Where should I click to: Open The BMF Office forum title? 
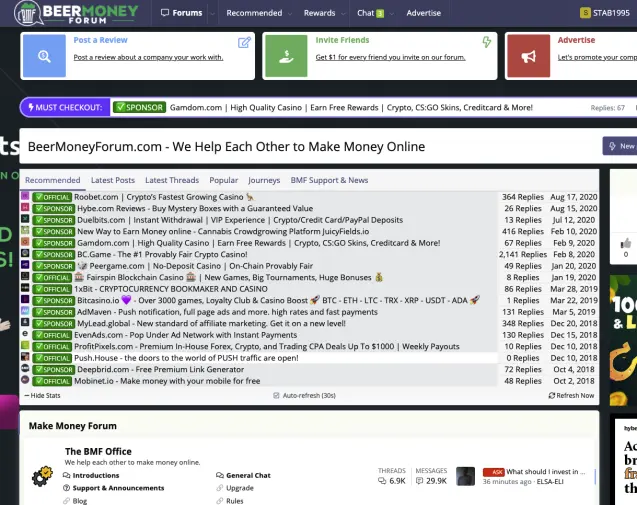click(98, 451)
